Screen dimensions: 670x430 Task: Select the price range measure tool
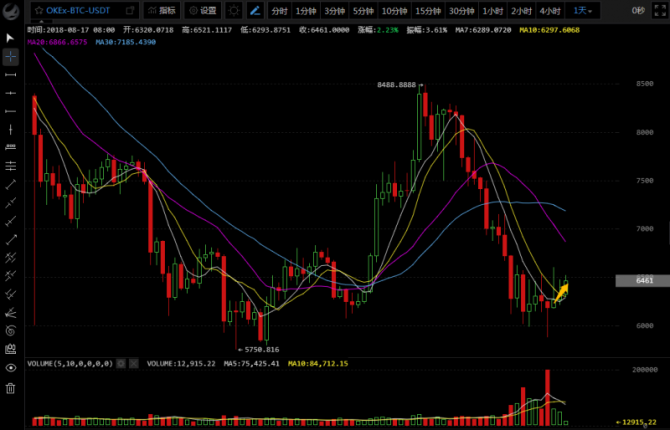point(10,147)
